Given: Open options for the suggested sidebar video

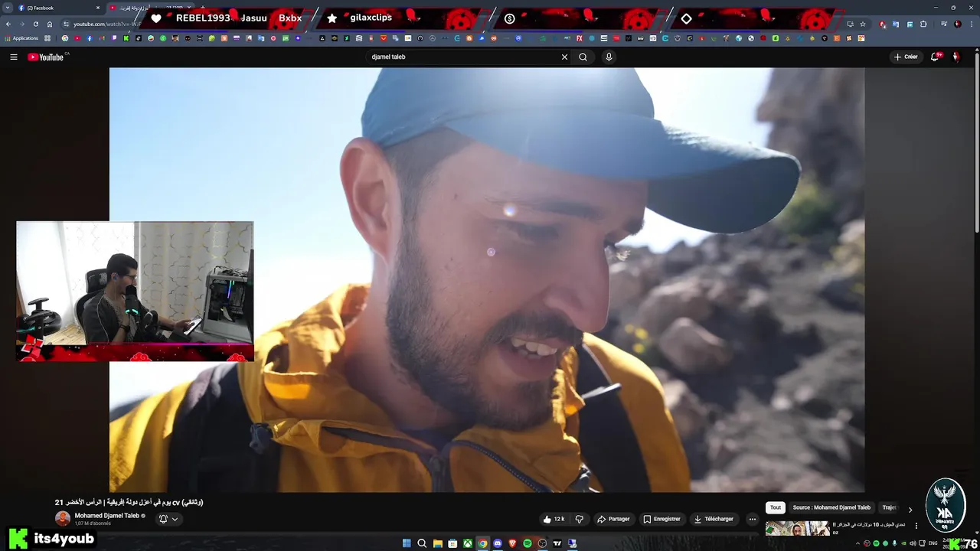Looking at the screenshot, I should (916, 526).
